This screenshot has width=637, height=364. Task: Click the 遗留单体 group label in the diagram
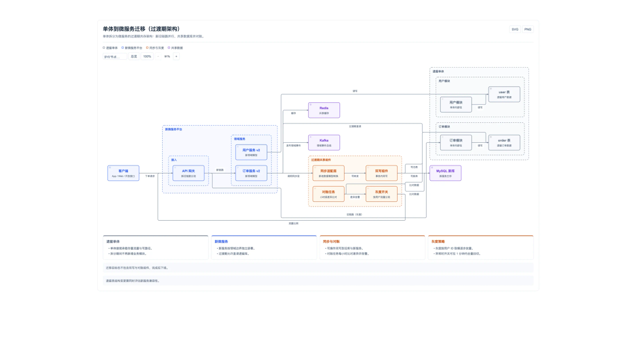click(438, 71)
